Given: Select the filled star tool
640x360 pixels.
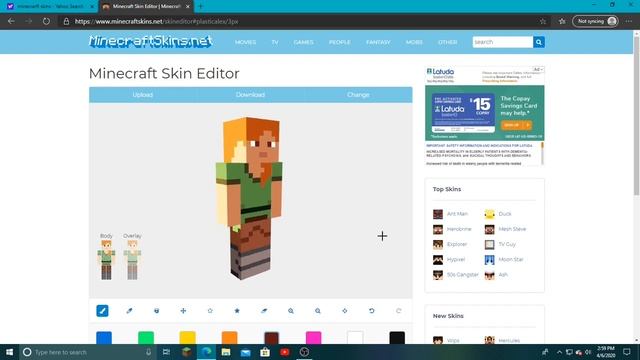Looking at the screenshot, I should point(237,311).
